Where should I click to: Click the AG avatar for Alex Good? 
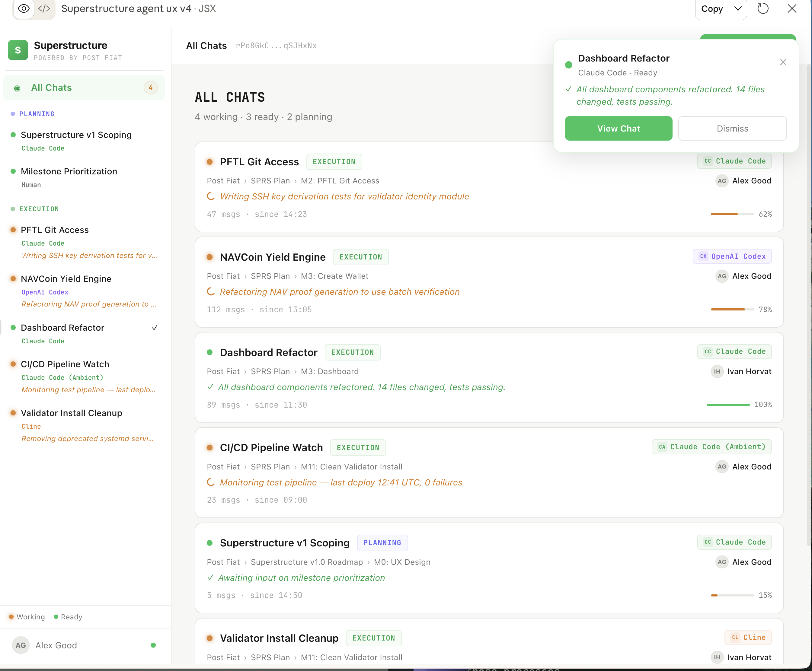pos(21,645)
